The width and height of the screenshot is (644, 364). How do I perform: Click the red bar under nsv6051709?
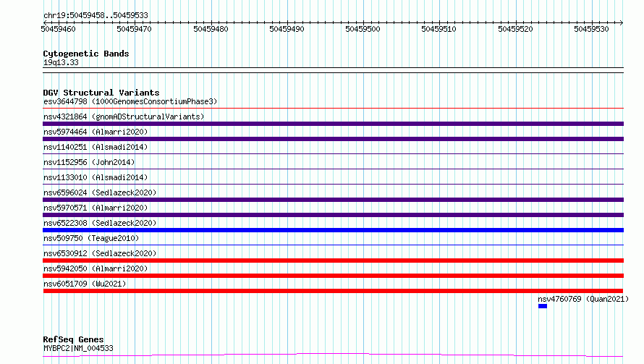click(333, 291)
